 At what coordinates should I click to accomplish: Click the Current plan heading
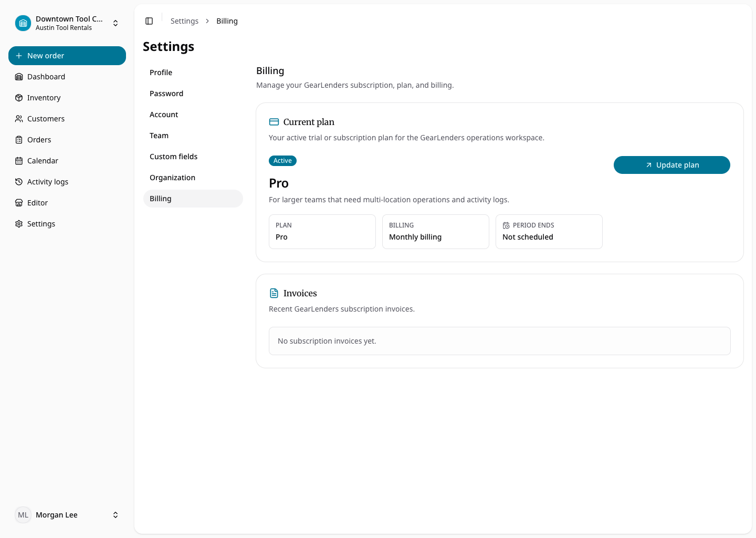[309, 122]
